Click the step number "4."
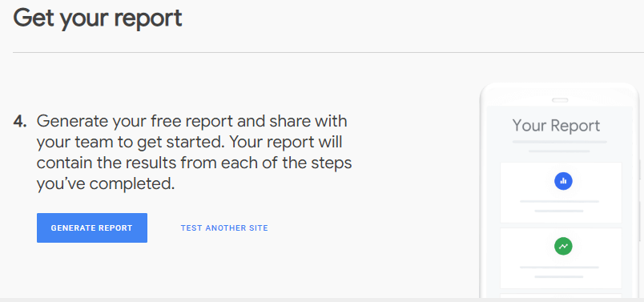This screenshot has height=302, width=644. point(20,122)
